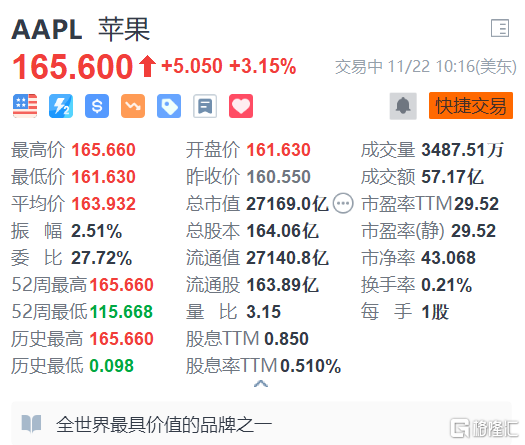
Task: Click the 开盘价 value 161.630
Action: [x=279, y=150]
